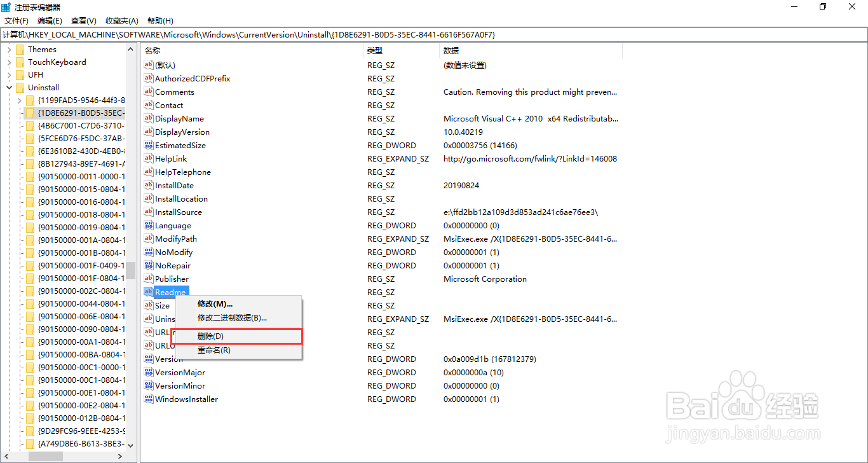The height and width of the screenshot is (463, 868).
Task: Click the (默认) default value icon
Action: (149, 65)
